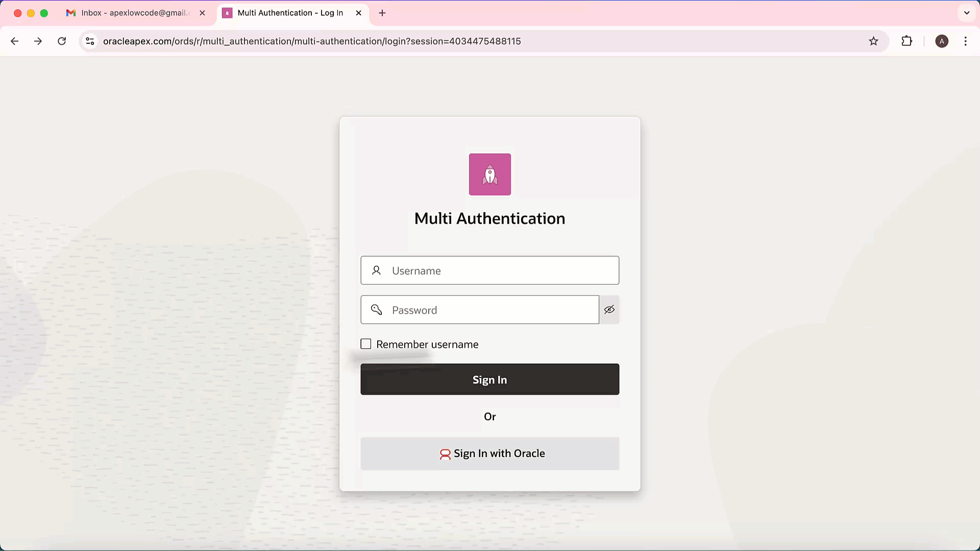980x551 pixels.
Task: Click Sign In with Oracle button
Action: [489, 454]
